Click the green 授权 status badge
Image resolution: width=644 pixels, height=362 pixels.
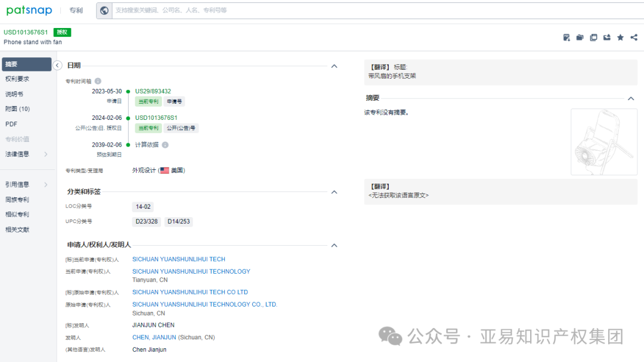(x=62, y=32)
